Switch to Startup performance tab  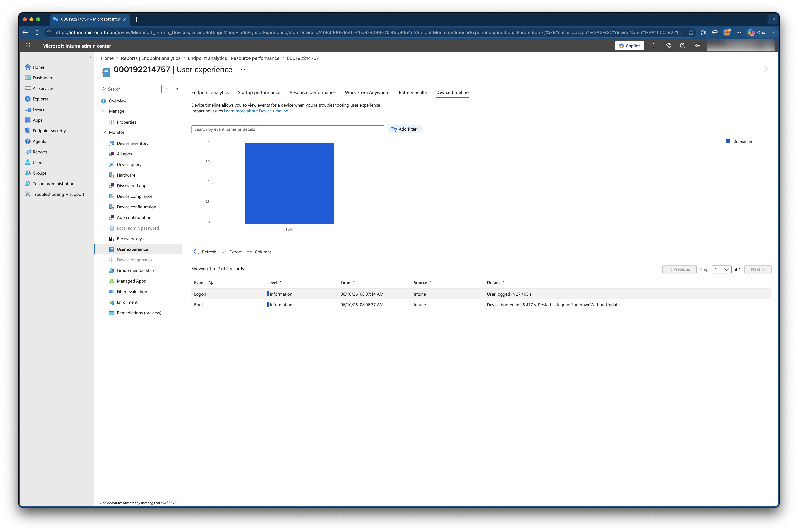[259, 92]
